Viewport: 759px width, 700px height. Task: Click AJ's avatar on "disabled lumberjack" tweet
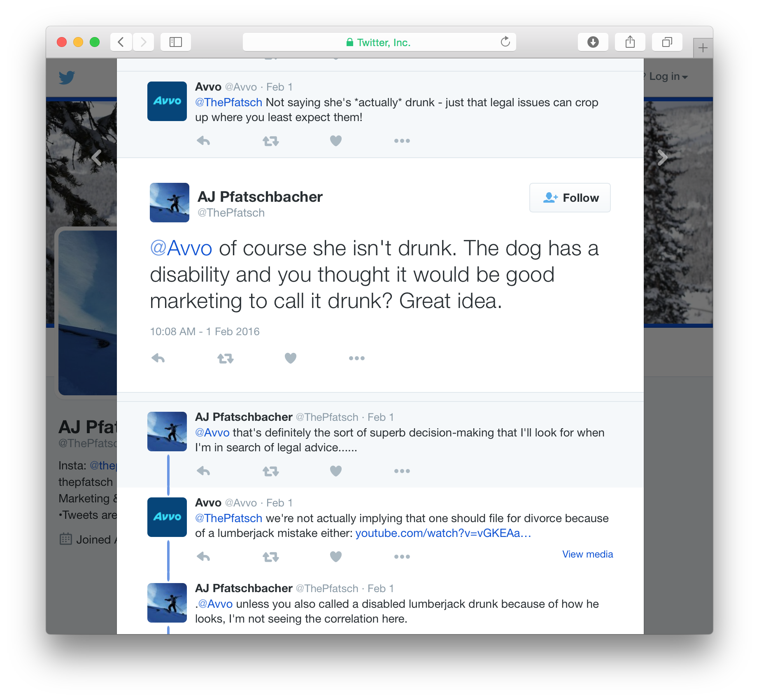[167, 603]
